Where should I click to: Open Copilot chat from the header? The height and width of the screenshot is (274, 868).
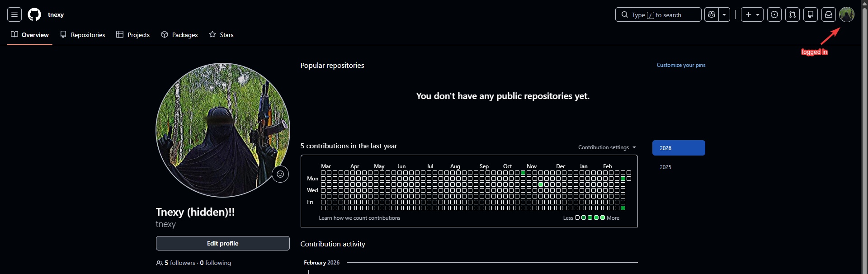point(712,14)
